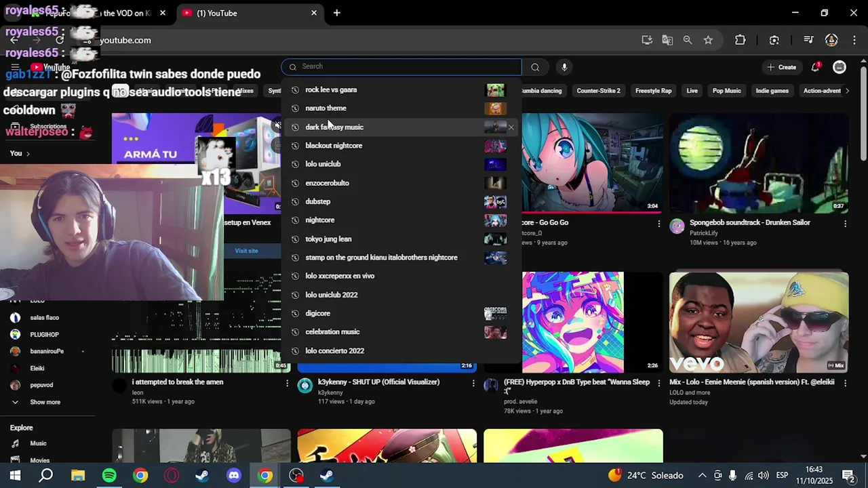The image size is (868, 488).
Task: Open 'k3ykenny - SHUT UP (Official Visualizer)' title
Action: [378, 382]
